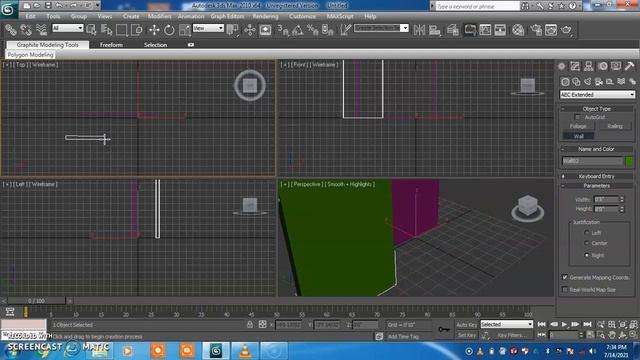The width and height of the screenshot is (640, 360).
Task: Select the Cameras category icon
Action: coord(599,82)
